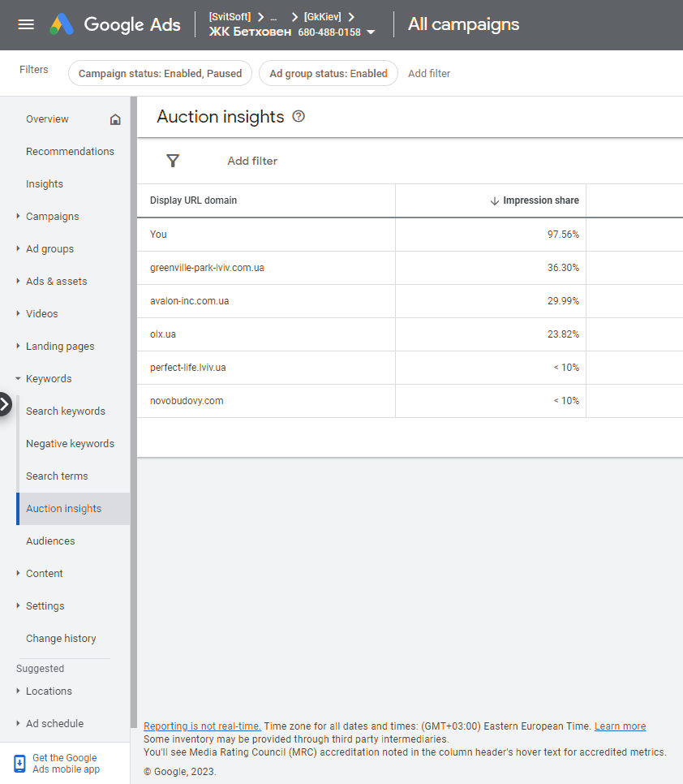683x784 pixels.
Task: Click greenville-park-lviv.com.ua domain
Action: [207, 268]
